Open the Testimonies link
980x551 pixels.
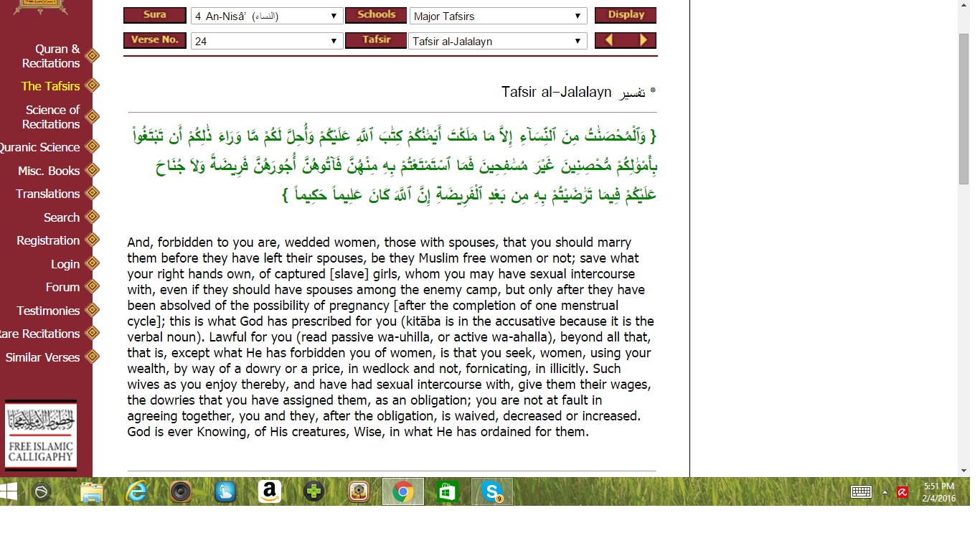tap(48, 311)
